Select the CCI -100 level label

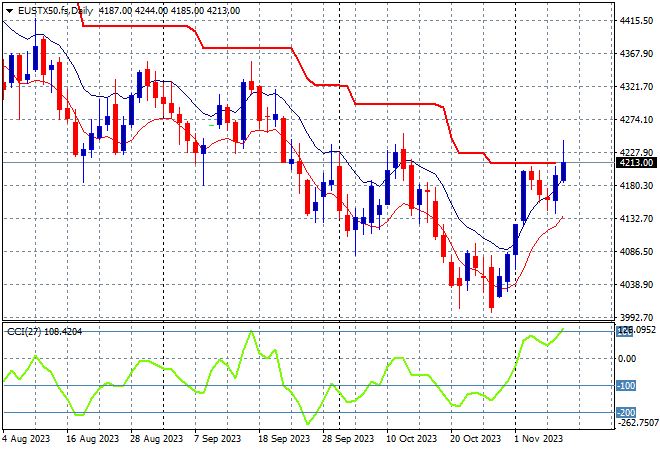[626, 386]
